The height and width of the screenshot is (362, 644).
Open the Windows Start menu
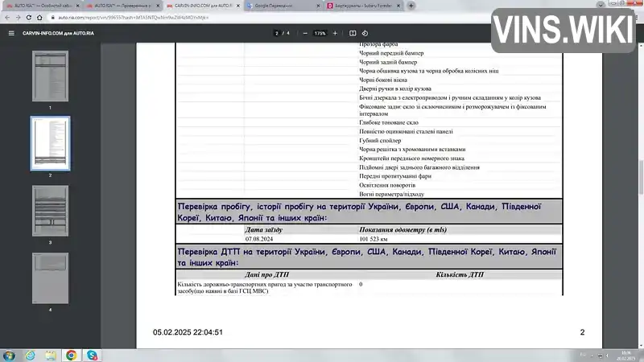click(9, 356)
